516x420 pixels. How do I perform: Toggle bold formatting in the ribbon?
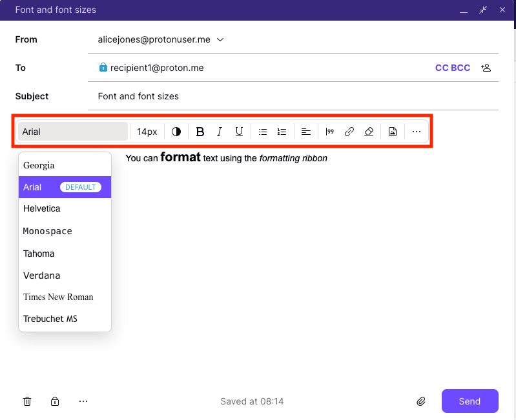click(x=200, y=132)
